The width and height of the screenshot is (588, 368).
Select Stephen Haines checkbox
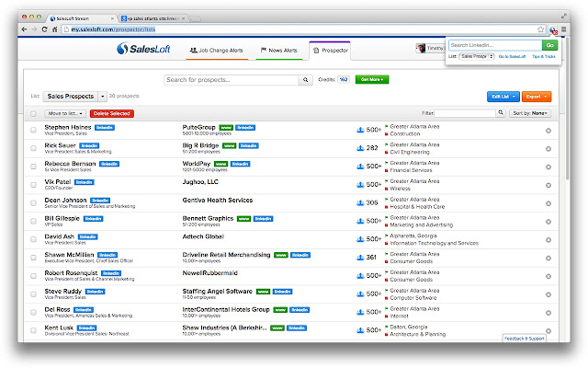33,130
